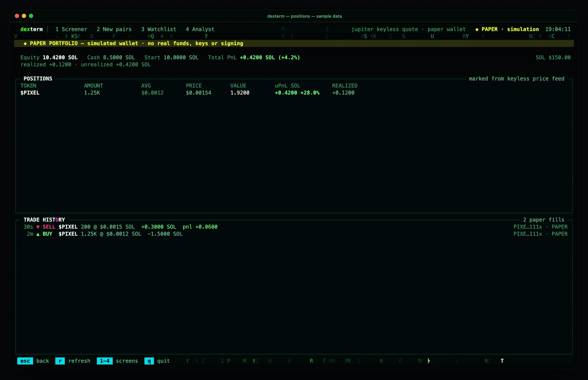Click the uPnL SOL column header
The width and height of the screenshot is (588, 380).
pyautogui.click(x=287, y=86)
